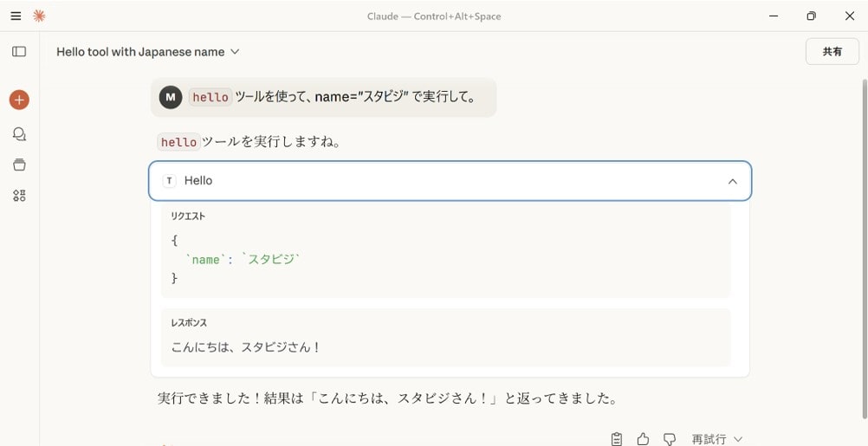This screenshot has width=868, height=446.
Task: Give the response a thumbs up
Action: [x=643, y=439]
